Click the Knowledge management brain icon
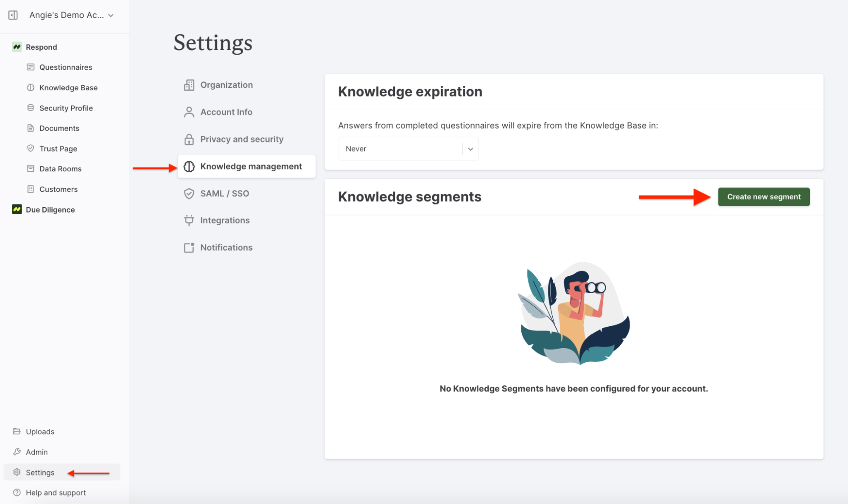848x504 pixels. coord(189,166)
